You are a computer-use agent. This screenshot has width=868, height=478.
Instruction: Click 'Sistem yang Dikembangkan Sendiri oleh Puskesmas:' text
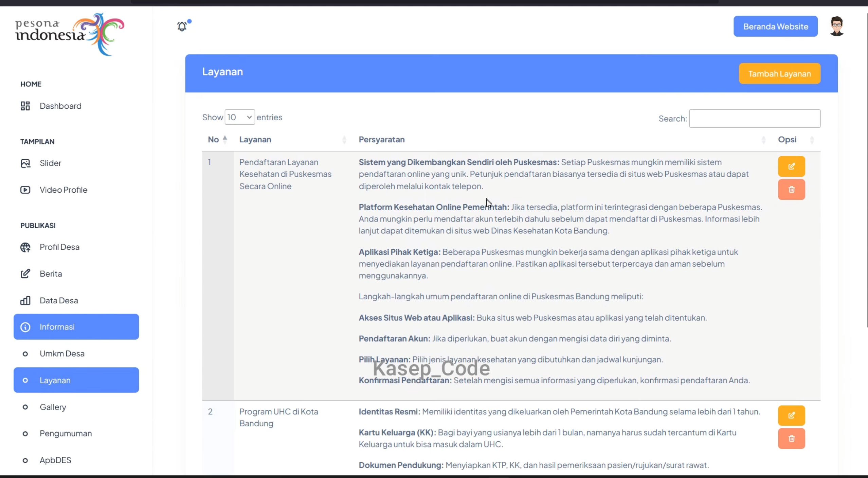459,162
